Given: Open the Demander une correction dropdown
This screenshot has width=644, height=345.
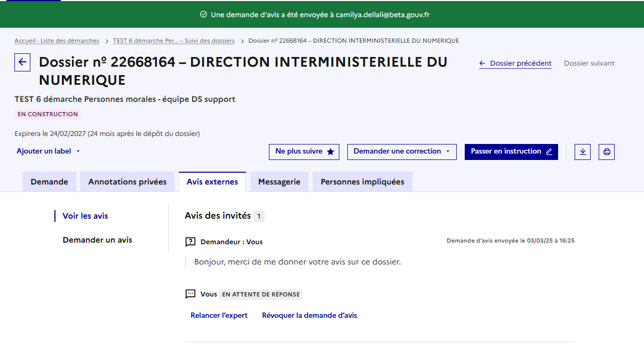Looking at the screenshot, I should coord(401,152).
